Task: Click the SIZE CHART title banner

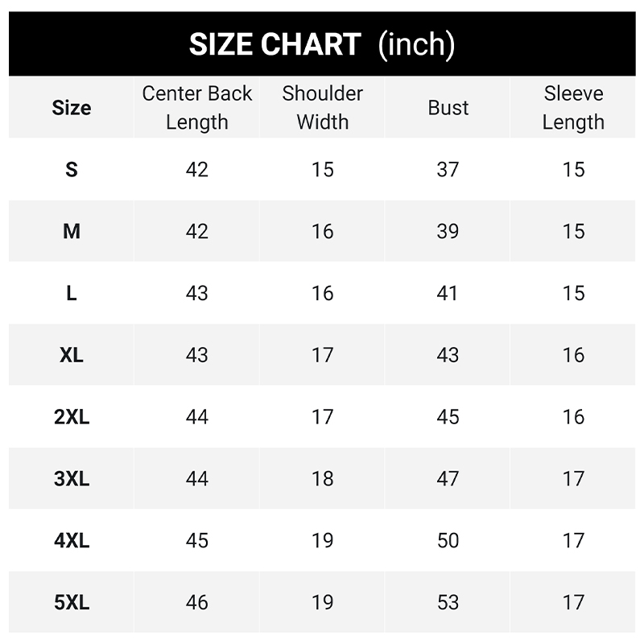Action: click(x=322, y=44)
